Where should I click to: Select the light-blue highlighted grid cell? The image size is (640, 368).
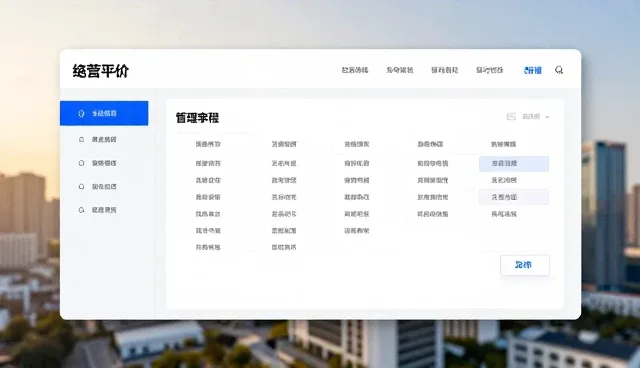pyautogui.click(x=514, y=163)
